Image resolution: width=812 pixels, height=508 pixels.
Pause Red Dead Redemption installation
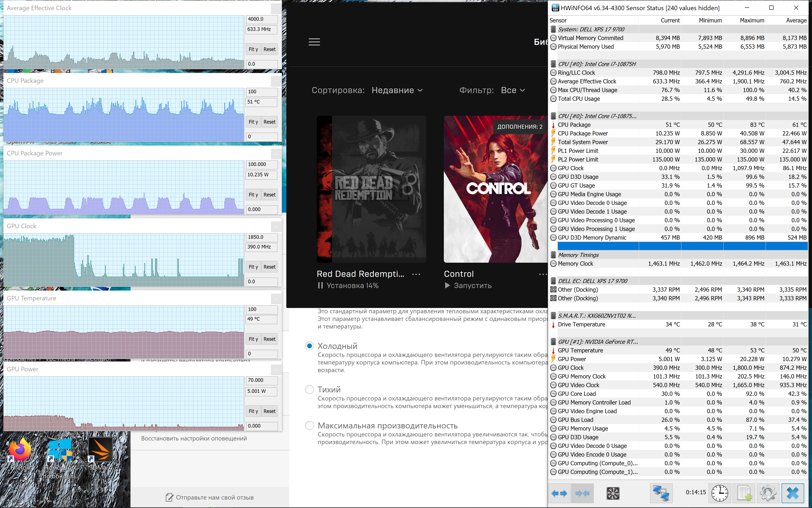[x=320, y=286]
